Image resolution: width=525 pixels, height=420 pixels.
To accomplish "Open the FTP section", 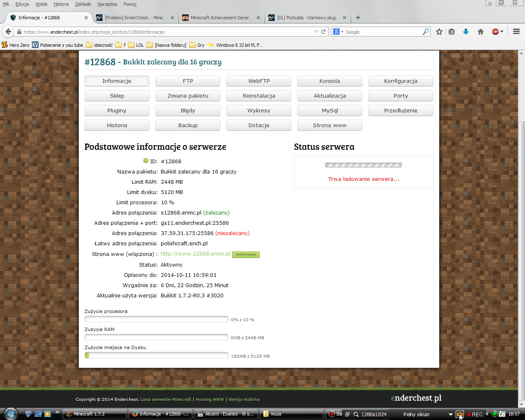I will coord(188,81).
